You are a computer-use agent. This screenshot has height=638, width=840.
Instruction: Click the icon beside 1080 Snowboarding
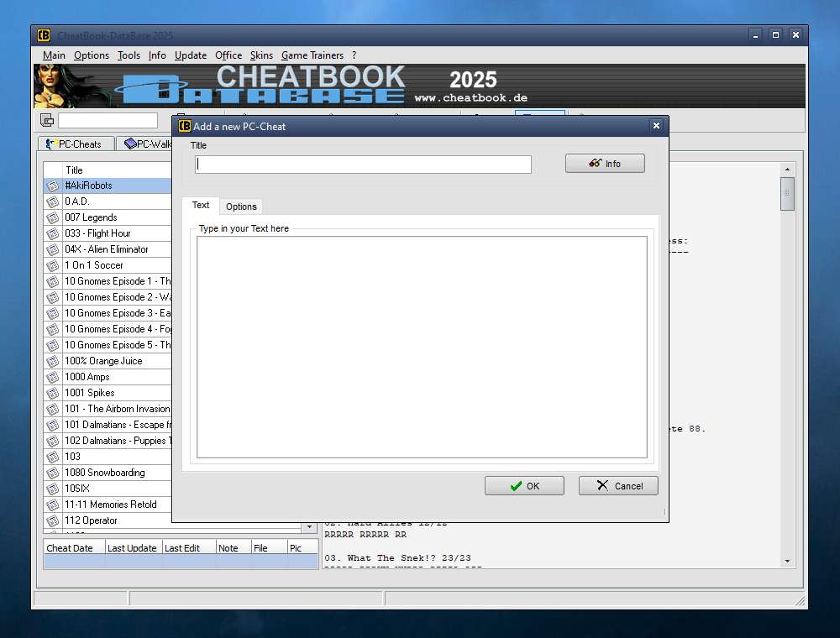click(52, 473)
